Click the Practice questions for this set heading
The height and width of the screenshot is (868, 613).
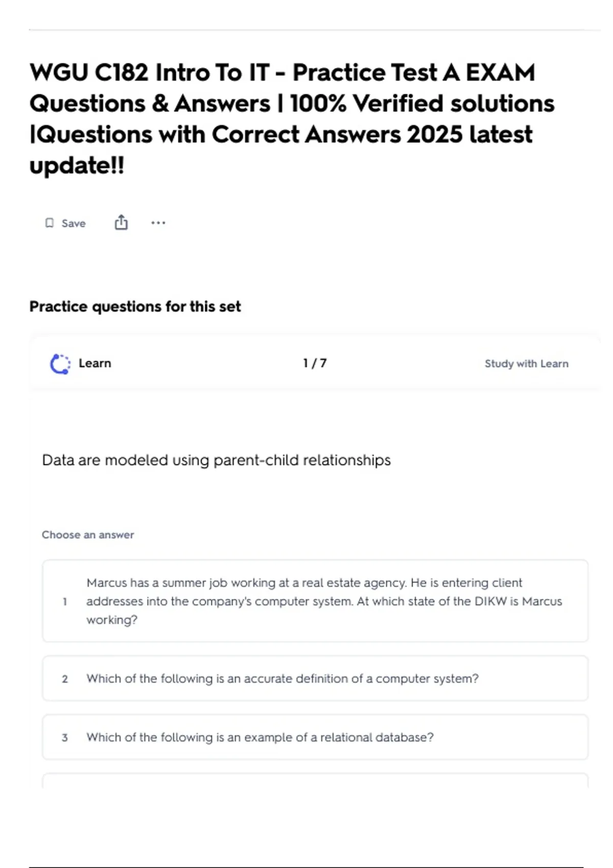[x=135, y=306]
